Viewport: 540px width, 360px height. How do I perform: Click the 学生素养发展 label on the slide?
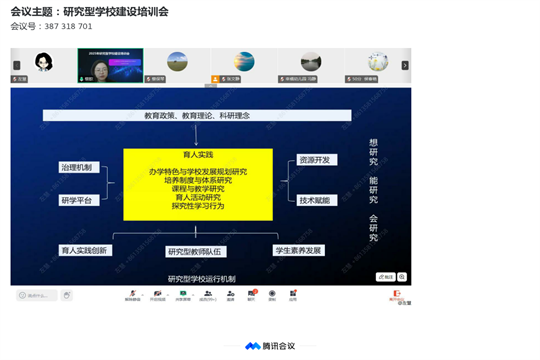pos(299,250)
